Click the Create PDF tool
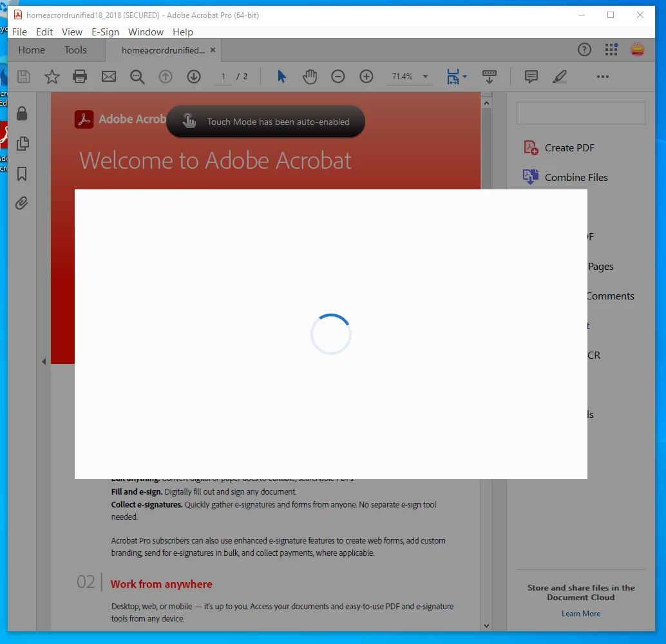 (x=559, y=148)
